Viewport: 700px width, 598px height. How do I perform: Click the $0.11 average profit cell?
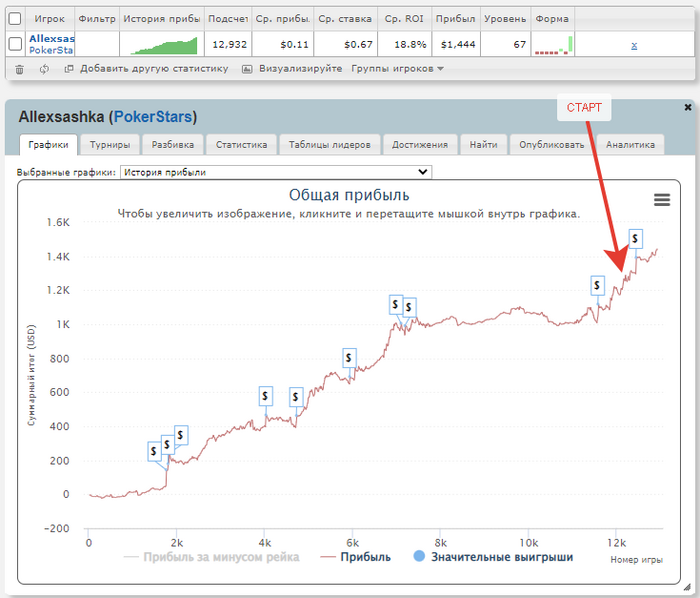pyautogui.click(x=283, y=45)
